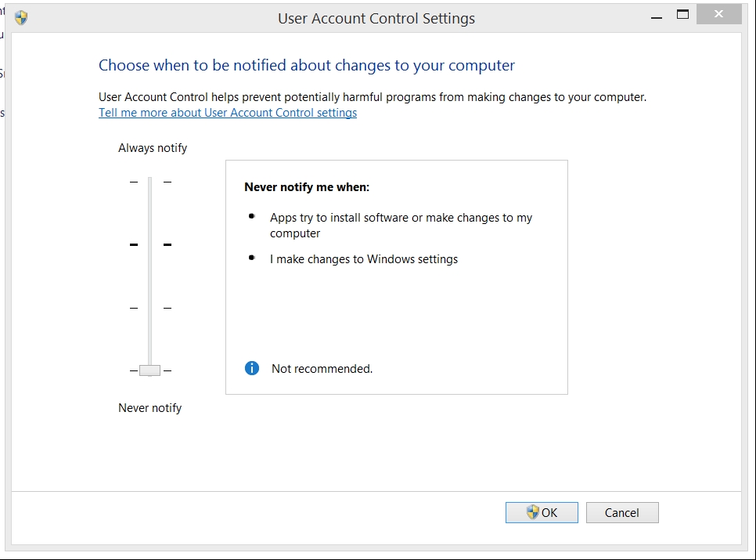Click the slider thumb at the Never notify level
The width and height of the screenshot is (756, 560).
(149, 370)
